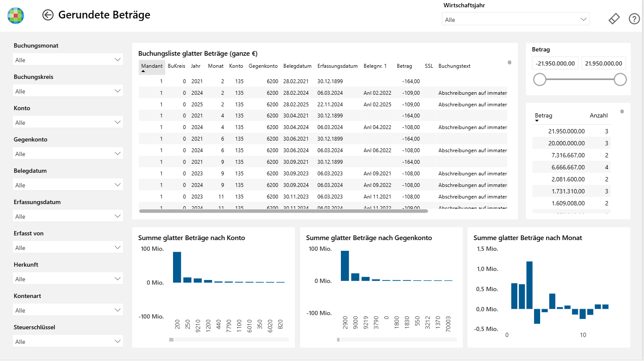
Task: Open the Wirtschaftsjahr dropdown
Action: click(x=516, y=19)
